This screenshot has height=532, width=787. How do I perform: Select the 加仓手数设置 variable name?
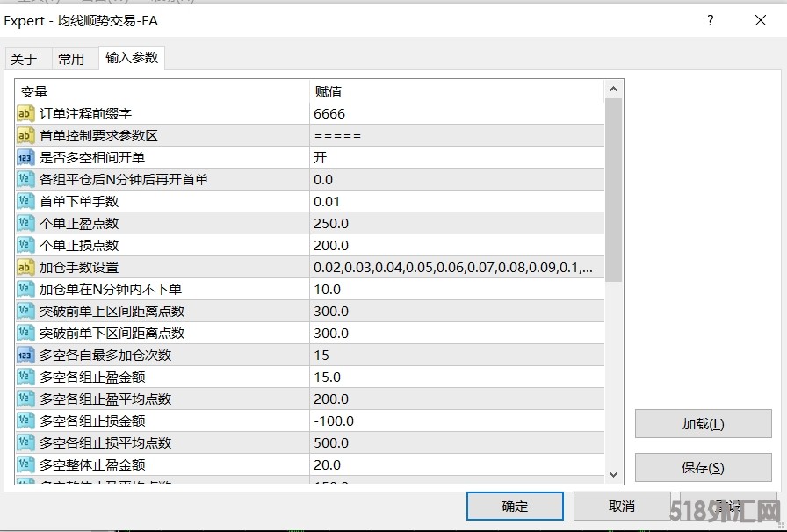[x=79, y=268]
